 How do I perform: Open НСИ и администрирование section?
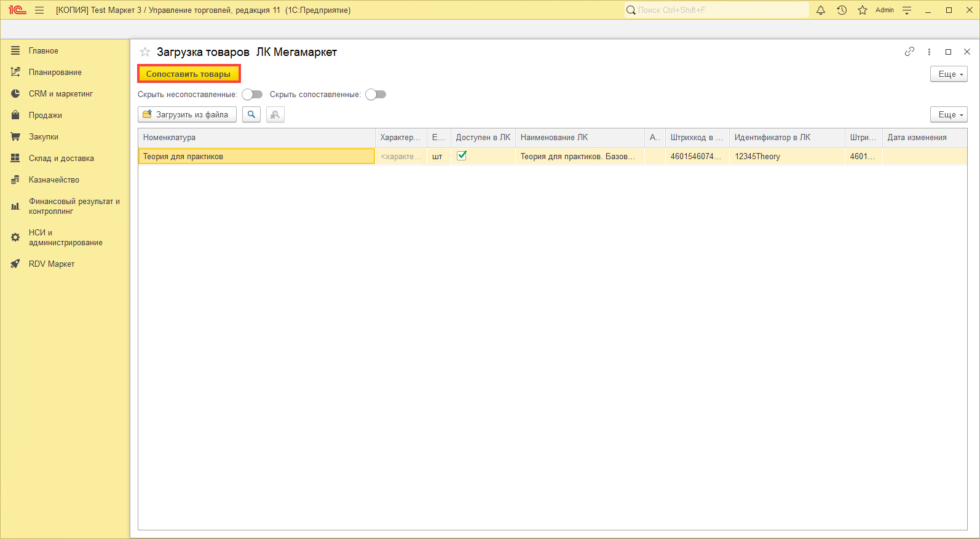tap(65, 237)
